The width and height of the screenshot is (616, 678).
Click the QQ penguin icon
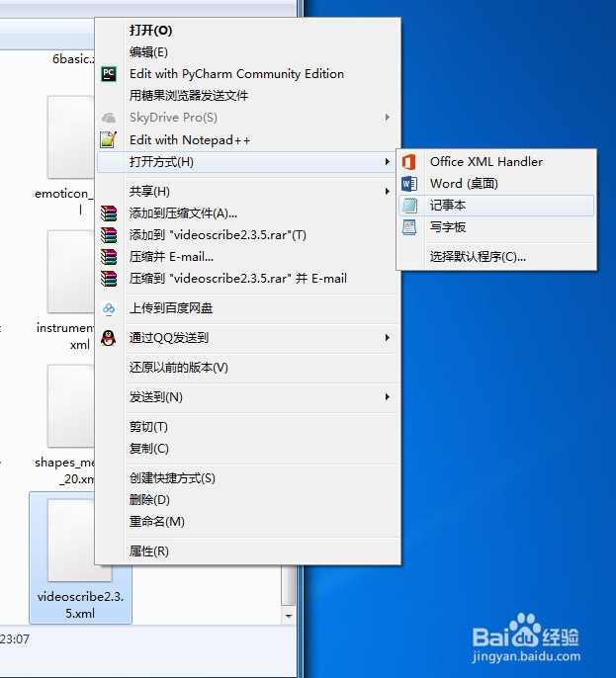109,338
